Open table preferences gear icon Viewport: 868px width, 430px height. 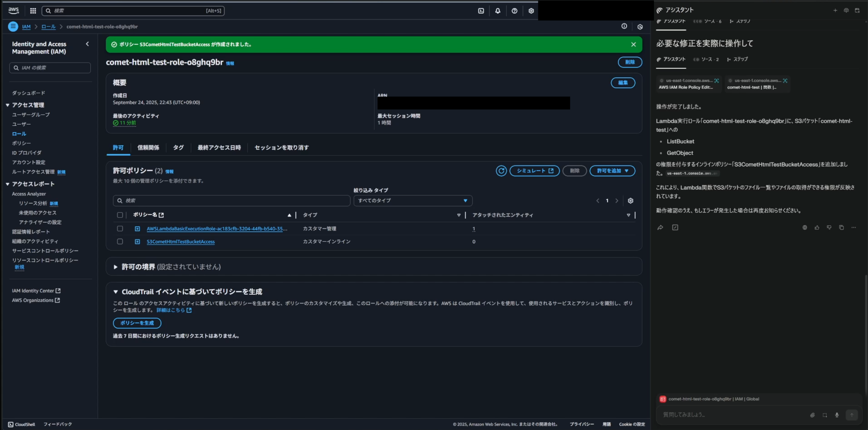630,201
